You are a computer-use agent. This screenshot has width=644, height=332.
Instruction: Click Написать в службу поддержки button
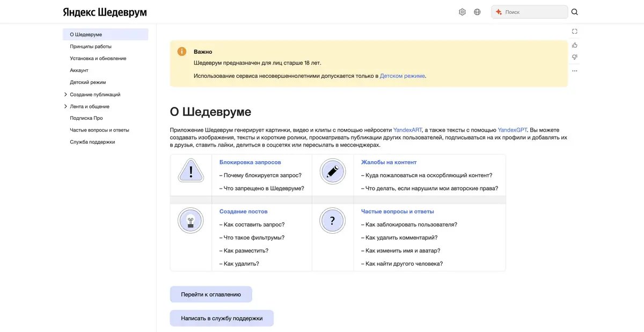222,318
